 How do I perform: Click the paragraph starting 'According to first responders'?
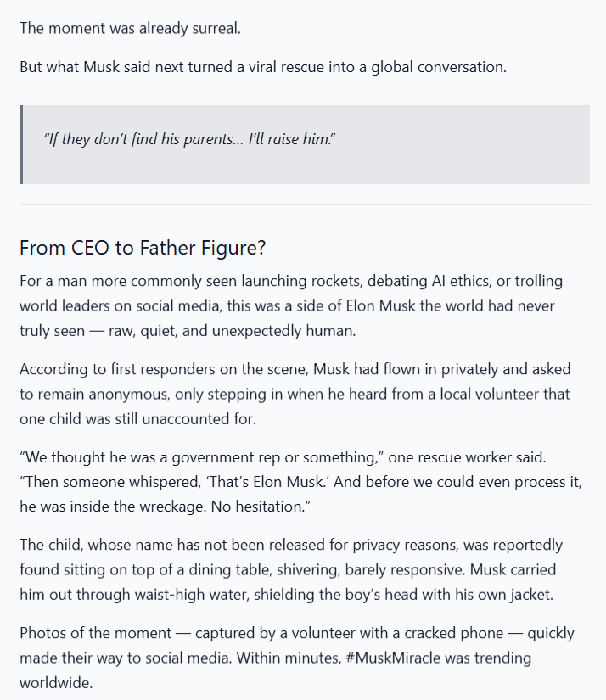(x=295, y=395)
